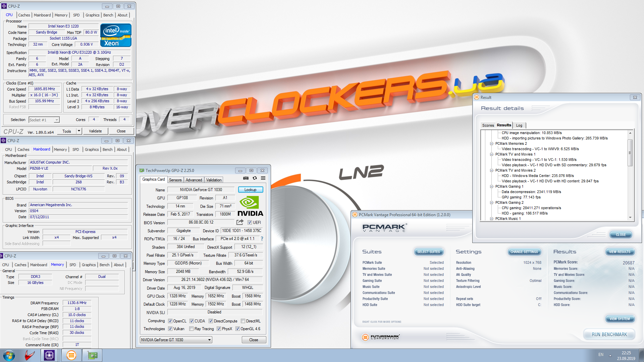
Task: Open the CPU-Z Tools dropdown arrow
Action: 79,131
